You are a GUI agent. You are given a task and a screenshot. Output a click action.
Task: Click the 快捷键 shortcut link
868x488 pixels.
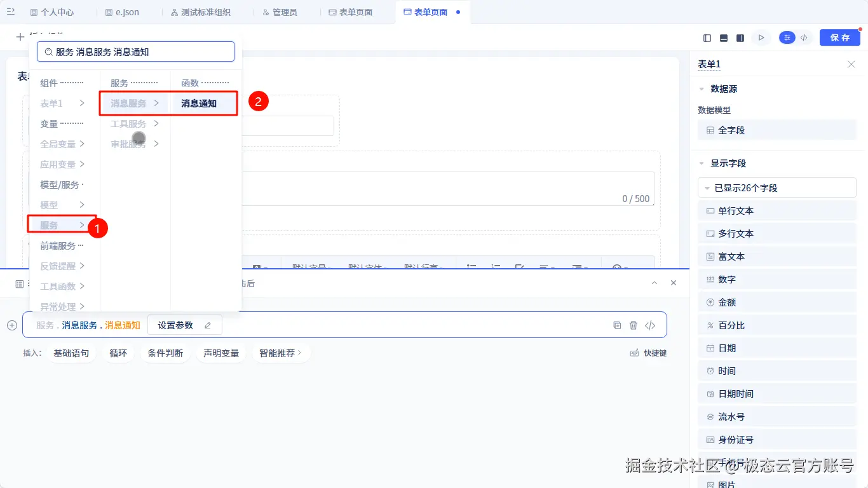[648, 353]
